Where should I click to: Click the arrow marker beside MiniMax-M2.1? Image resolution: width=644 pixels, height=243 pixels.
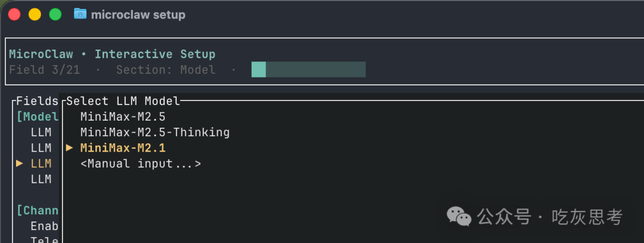(69, 147)
